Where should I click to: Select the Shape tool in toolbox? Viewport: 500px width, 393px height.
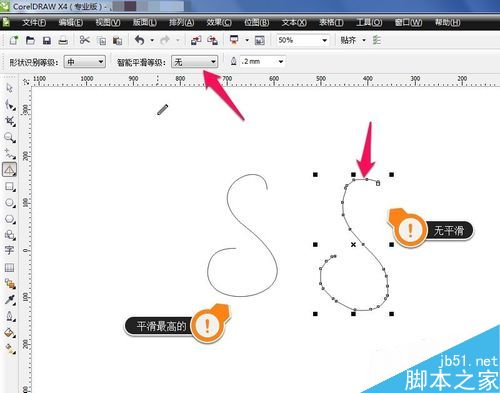click(x=9, y=105)
